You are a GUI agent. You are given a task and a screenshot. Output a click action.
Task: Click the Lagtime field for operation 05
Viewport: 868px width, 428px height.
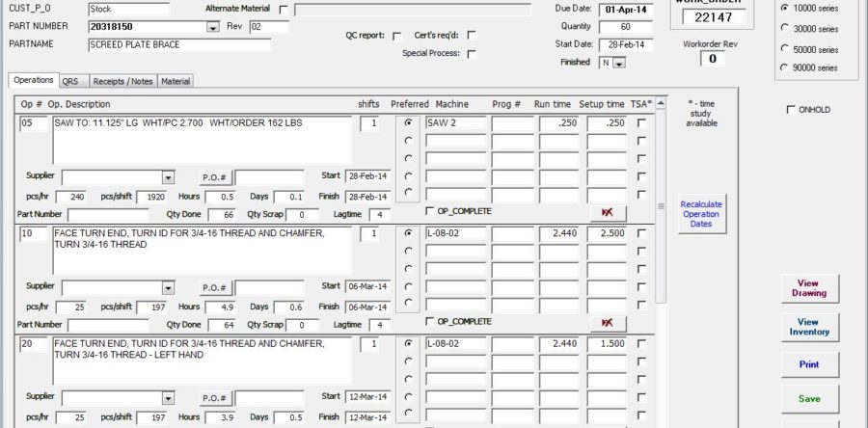pos(379,215)
